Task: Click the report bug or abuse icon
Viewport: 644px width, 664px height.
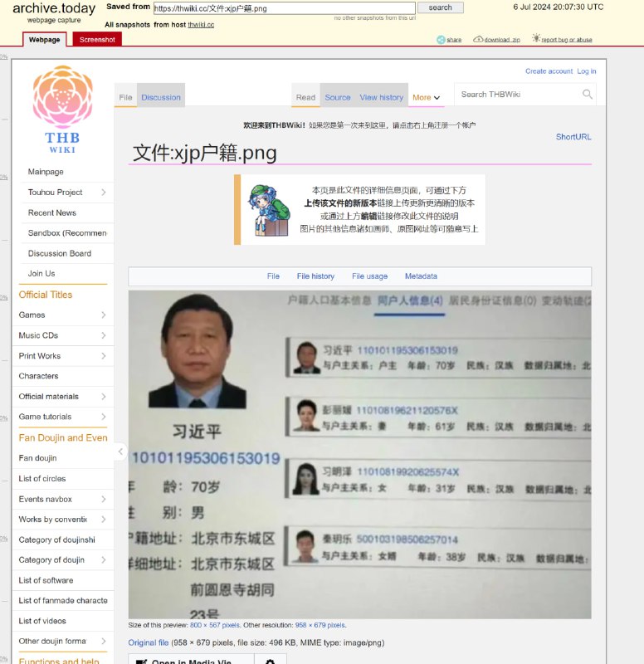Action: coord(536,38)
